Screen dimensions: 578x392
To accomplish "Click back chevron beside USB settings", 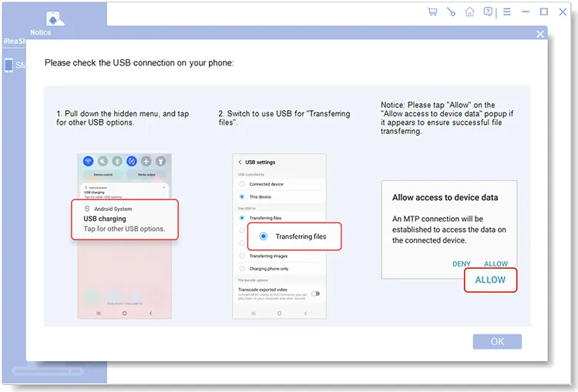I will pos(240,162).
